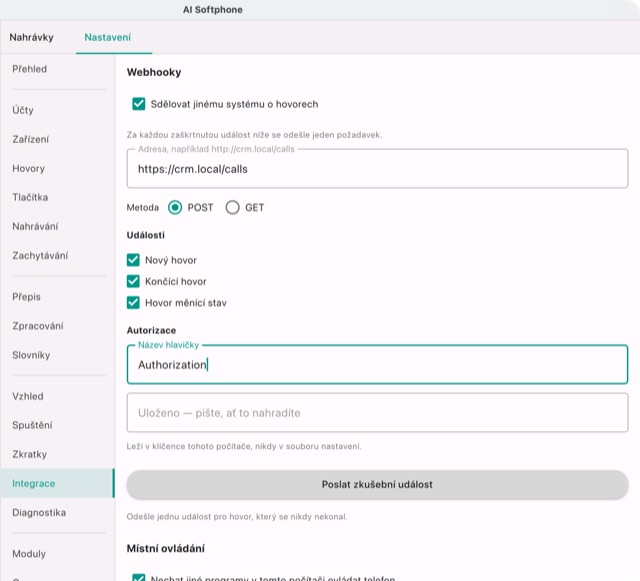640x581 pixels.
Task: Click the webhook address input field
Action: point(377,169)
